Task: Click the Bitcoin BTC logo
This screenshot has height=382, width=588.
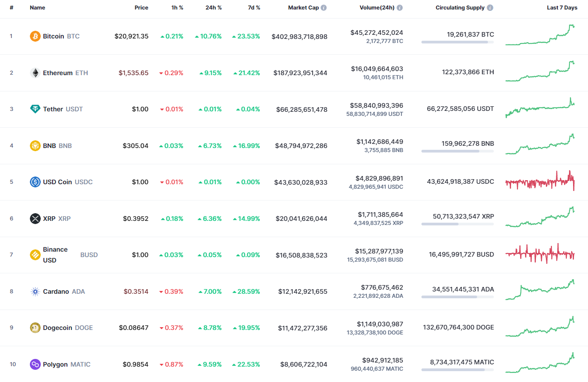Action: (x=35, y=36)
